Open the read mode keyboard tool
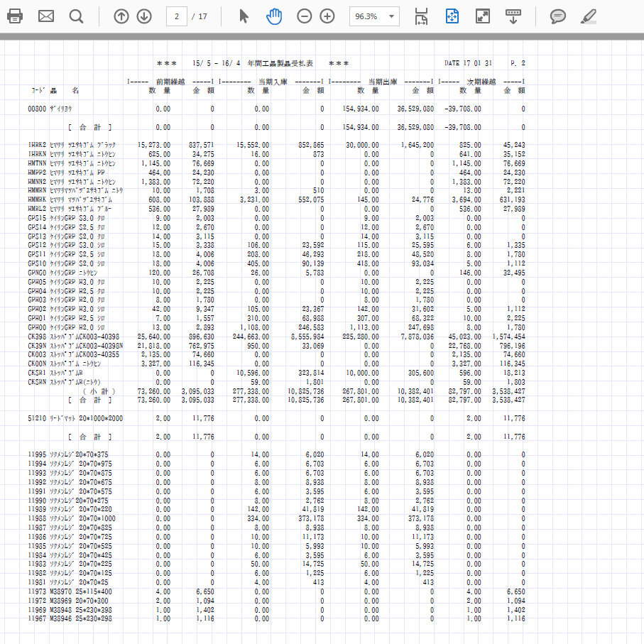The image size is (644, 644). pyautogui.click(x=514, y=16)
